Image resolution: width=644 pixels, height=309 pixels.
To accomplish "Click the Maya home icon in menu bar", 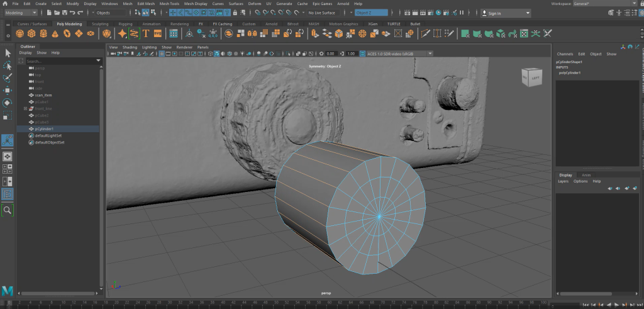I will [x=4, y=4].
